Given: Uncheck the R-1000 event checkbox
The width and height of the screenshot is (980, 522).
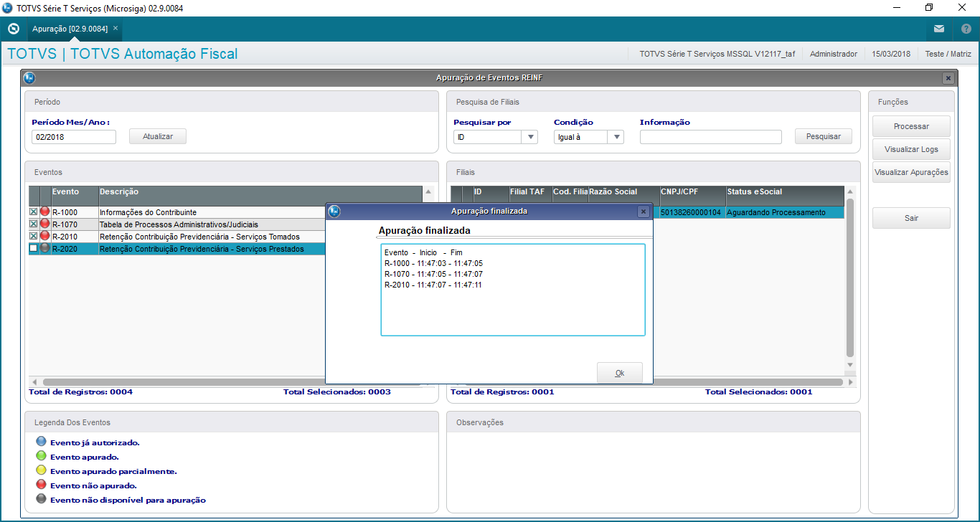Looking at the screenshot, I should pos(33,212).
